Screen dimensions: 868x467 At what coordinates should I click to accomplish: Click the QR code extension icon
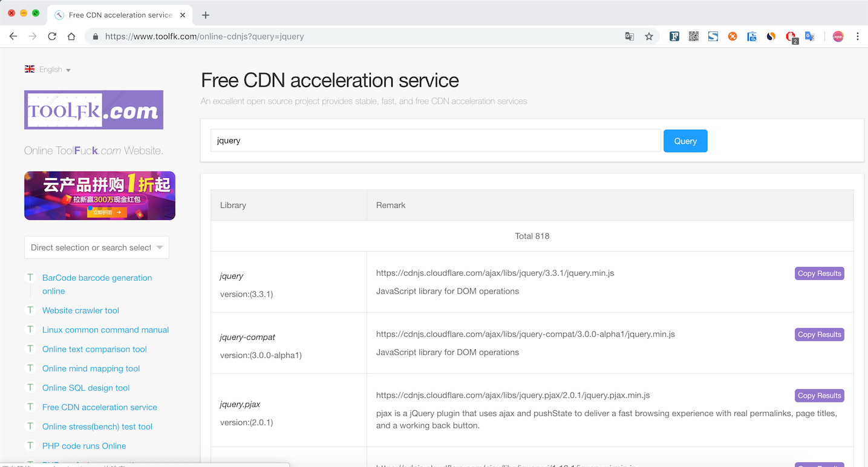(694, 36)
